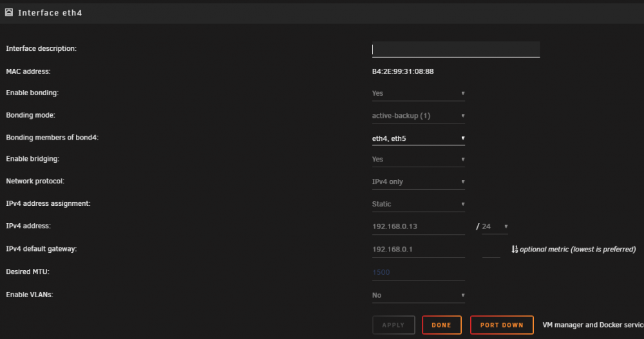Click the MAC address label

coord(28,71)
